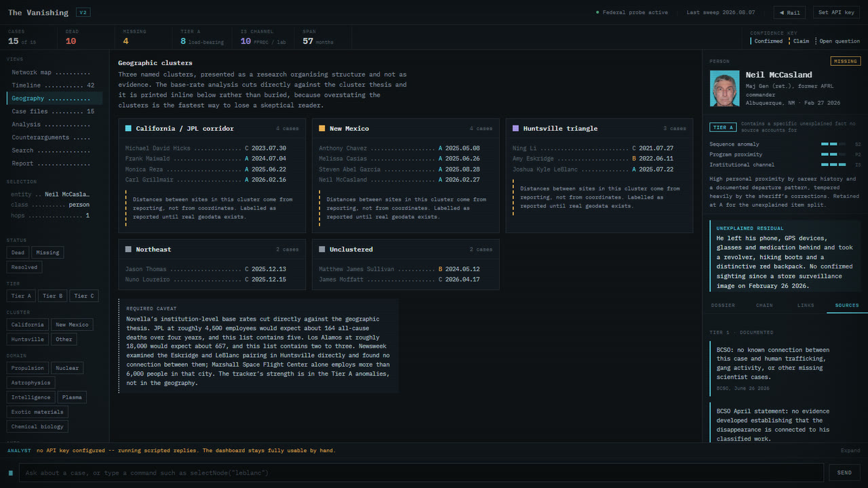Click the cyan prompt marker beside the input

[11, 473]
